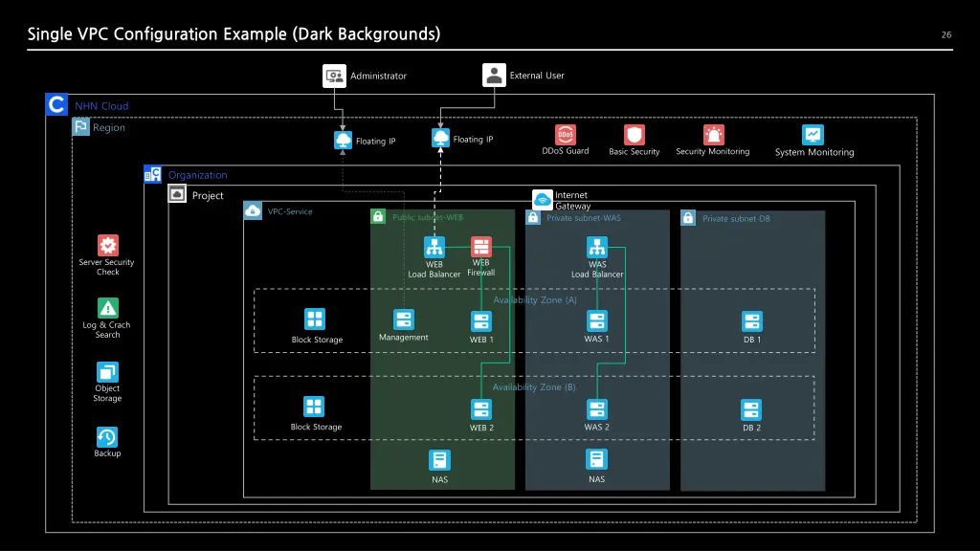Click the 'Region' label
The height and width of the screenshot is (551, 980).
click(109, 127)
